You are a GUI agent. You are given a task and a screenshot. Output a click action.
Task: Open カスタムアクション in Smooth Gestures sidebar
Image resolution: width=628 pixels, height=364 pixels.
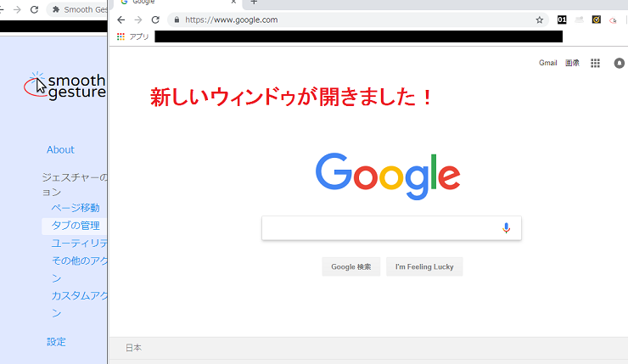coord(79,304)
